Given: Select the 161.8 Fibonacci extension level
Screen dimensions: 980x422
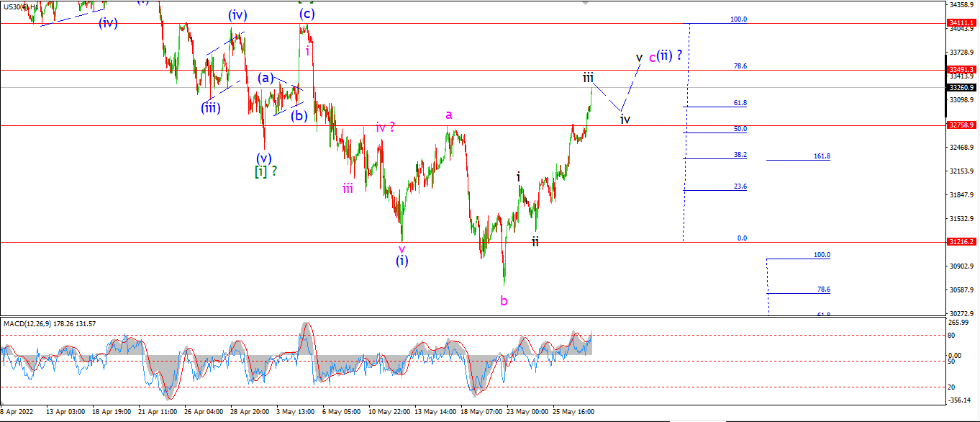Looking at the screenshot, I should [821, 156].
